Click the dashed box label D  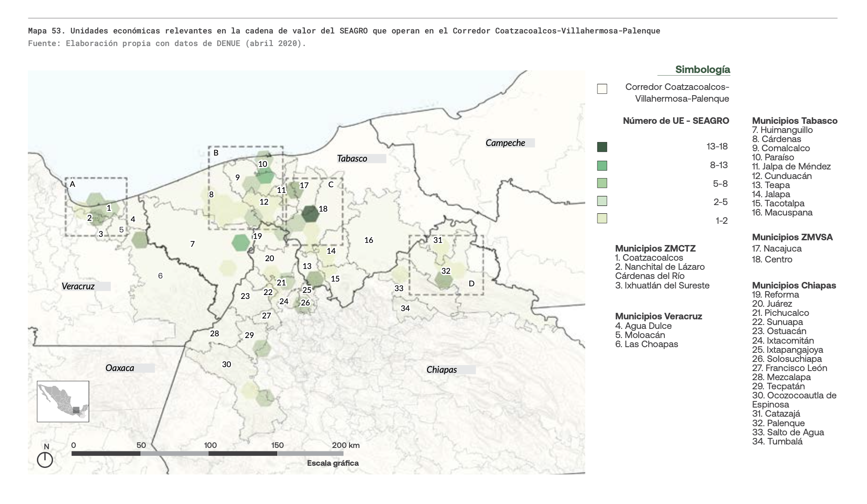pos(471,284)
